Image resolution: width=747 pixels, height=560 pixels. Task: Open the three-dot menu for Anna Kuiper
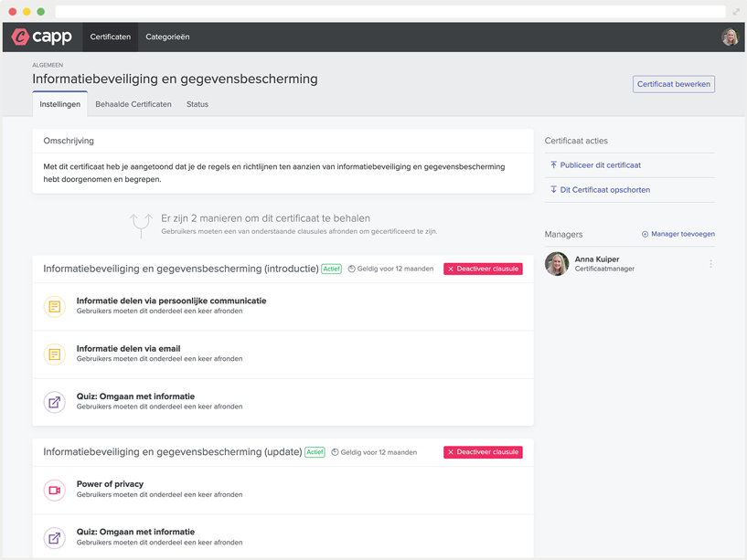click(x=710, y=264)
